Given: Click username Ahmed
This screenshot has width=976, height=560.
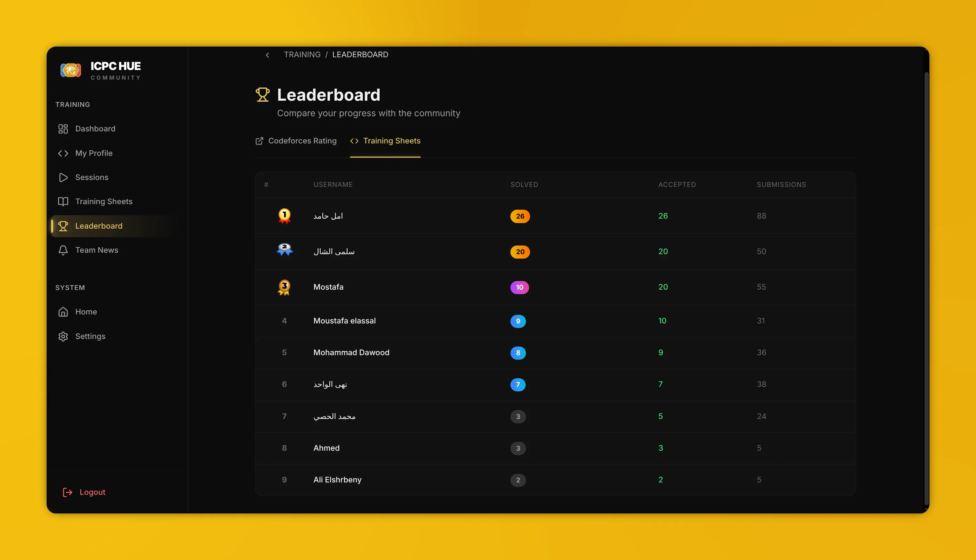Looking at the screenshot, I should (326, 448).
